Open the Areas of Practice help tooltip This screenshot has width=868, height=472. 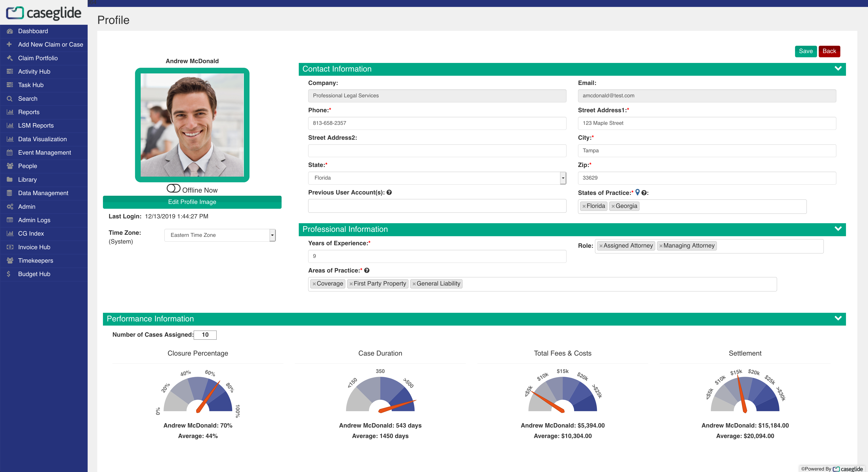coord(367,270)
